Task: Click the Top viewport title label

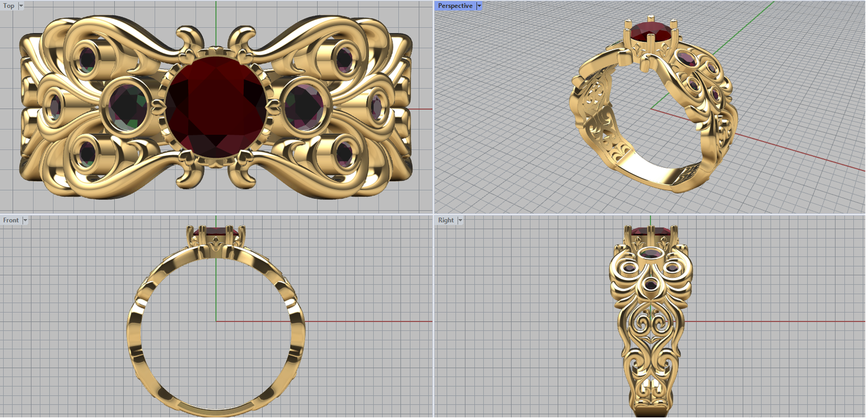Action: point(9,5)
